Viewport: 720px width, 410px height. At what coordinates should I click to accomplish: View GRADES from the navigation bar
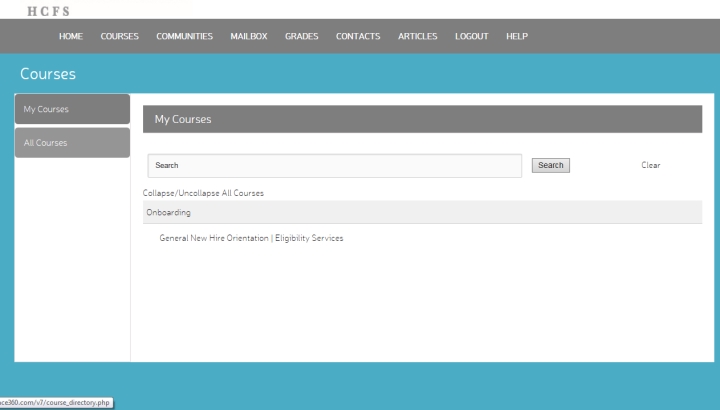pyautogui.click(x=301, y=37)
